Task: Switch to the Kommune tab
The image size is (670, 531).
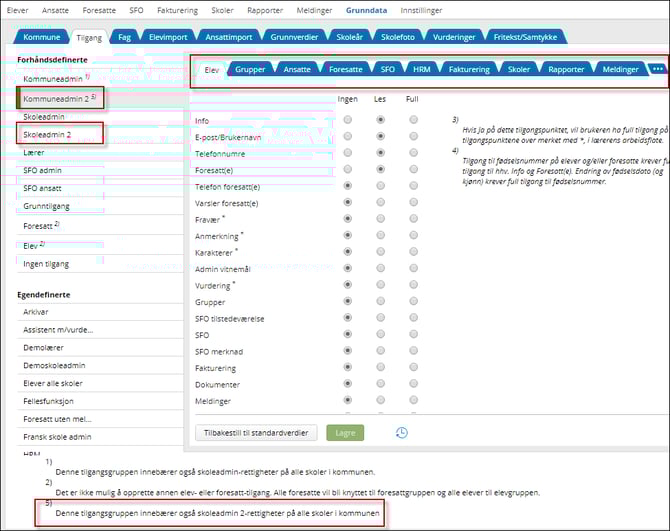Action: click(41, 37)
